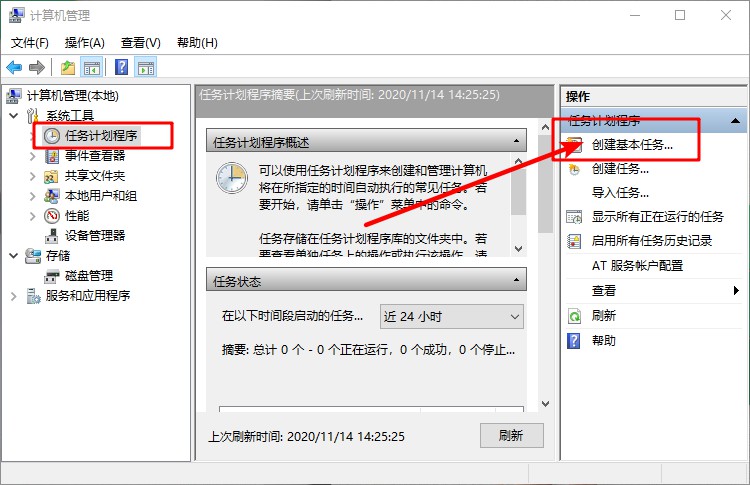This screenshot has height=485, width=750.
Task: Toggle the action pane show/hide toolbar button
Action: pos(146,68)
